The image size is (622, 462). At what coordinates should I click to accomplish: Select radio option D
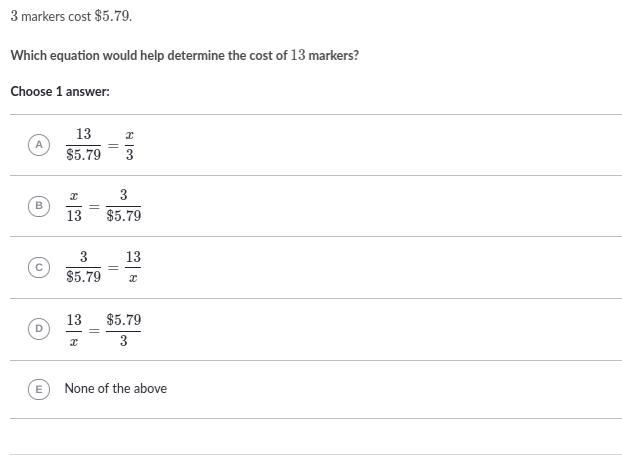39,329
